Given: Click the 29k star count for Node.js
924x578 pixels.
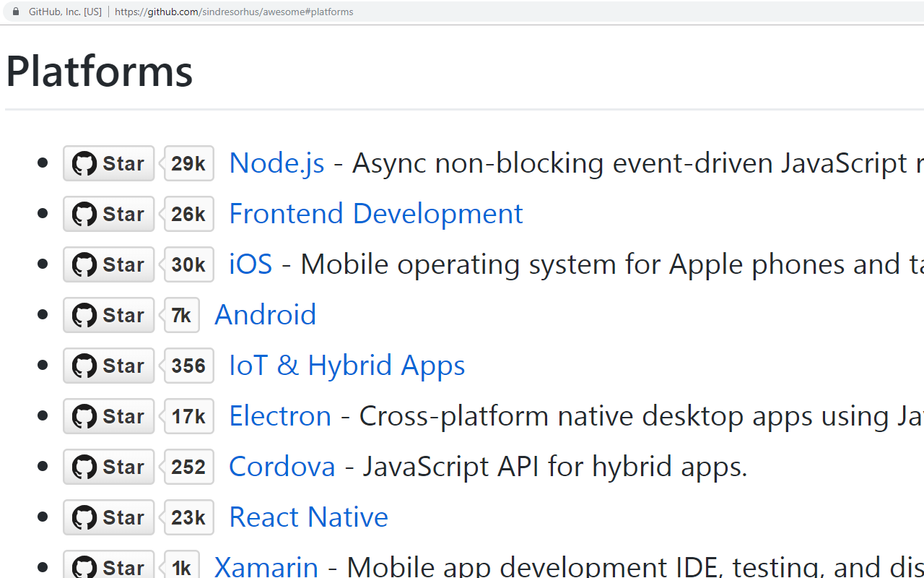Looking at the screenshot, I should (189, 163).
